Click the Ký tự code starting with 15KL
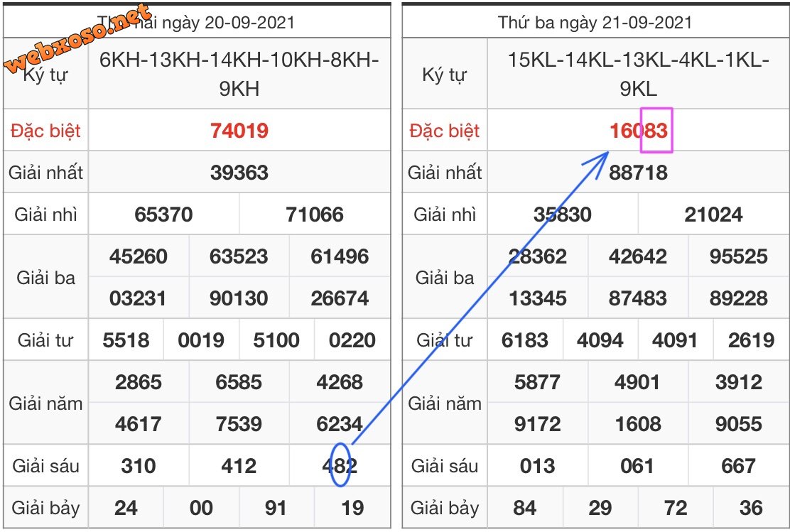790x532 pixels. 638,75
